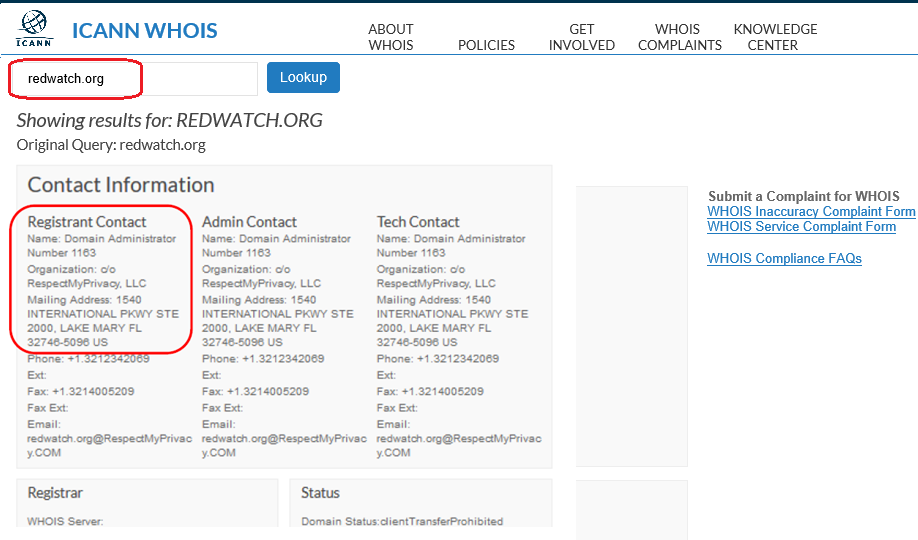Open the About WHOIS menu
The width and height of the screenshot is (918, 540).
[391, 37]
